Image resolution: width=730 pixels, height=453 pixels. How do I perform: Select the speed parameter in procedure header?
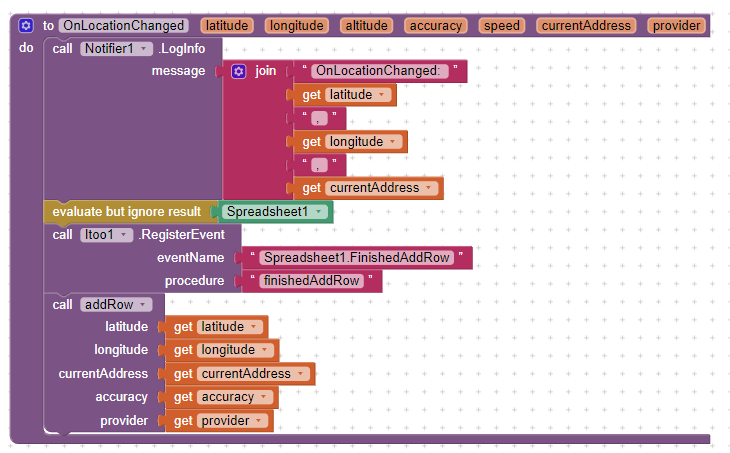[502, 26]
